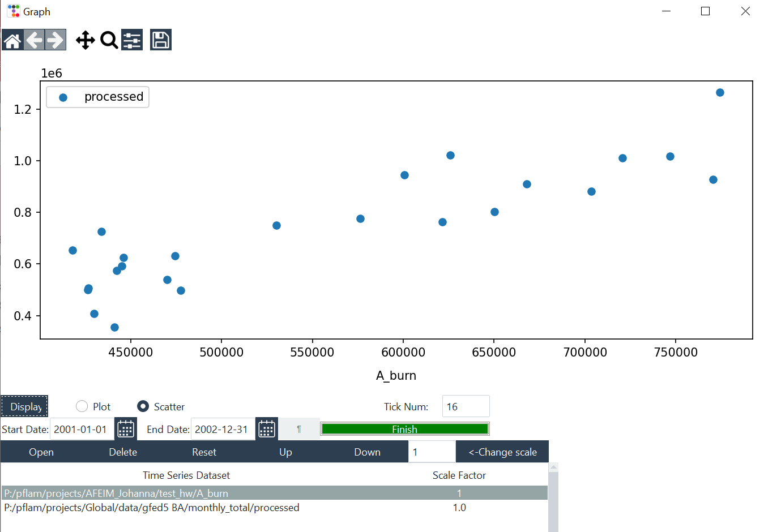This screenshot has height=532, width=764.
Task: Click the <-Change scale button
Action: tap(502, 452)
